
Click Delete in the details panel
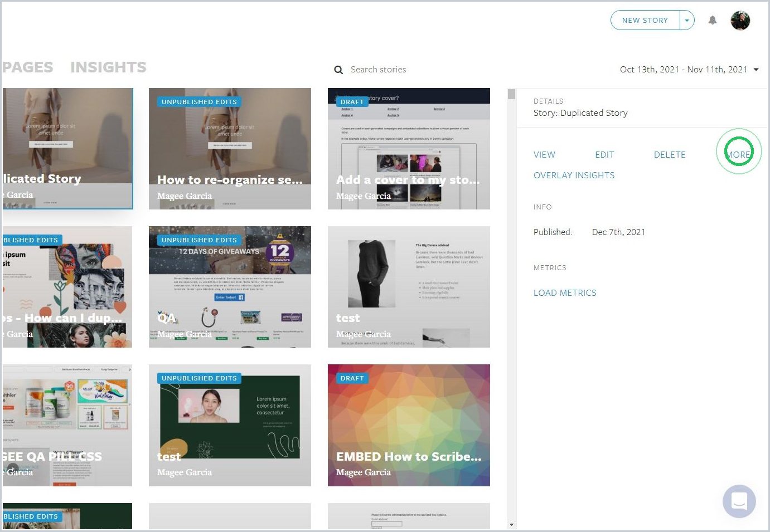(670, 155)
